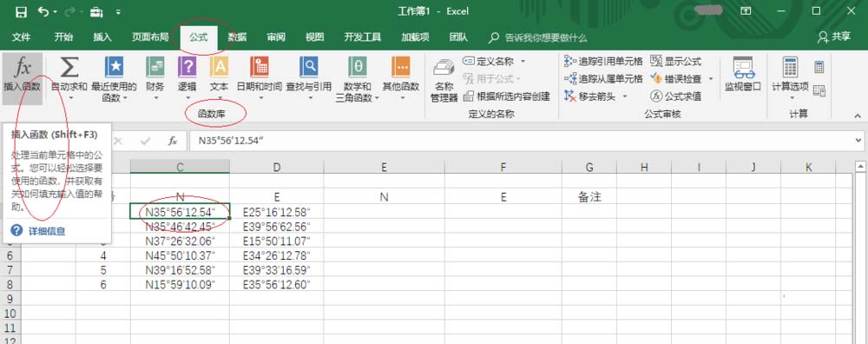The width and height of the screenshot is (868, 344).
Task: Click Trace Dependents (追踪从属单元格)
Action: pyautogui.click(x=603, y=79)
